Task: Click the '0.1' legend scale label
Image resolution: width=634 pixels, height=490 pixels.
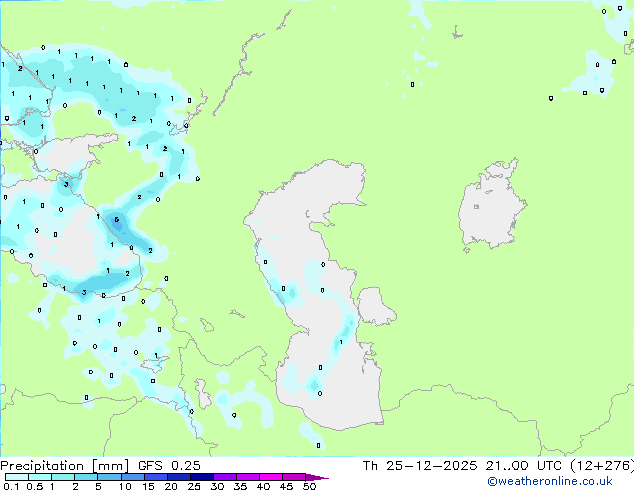Action: coord(11,486)
